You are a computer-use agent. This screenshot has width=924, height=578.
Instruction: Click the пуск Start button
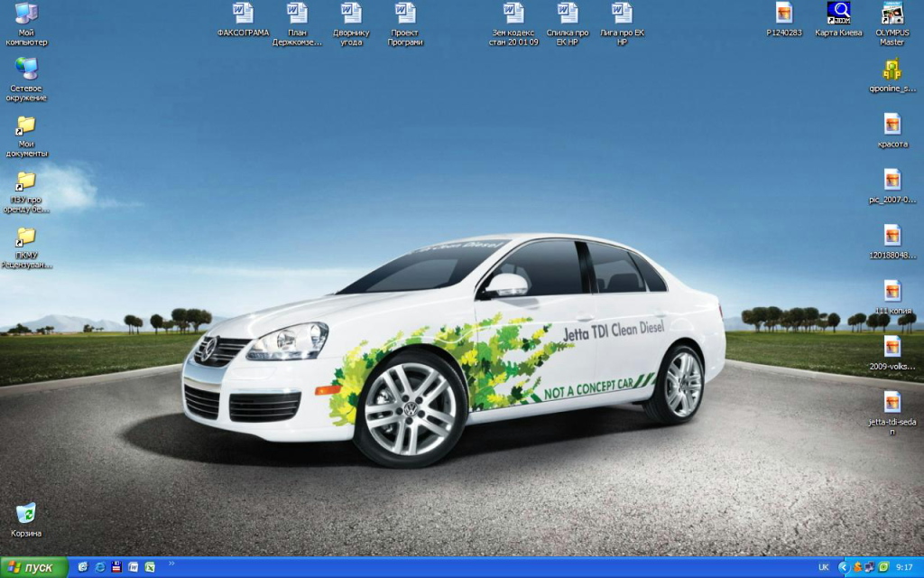point(33,567)
